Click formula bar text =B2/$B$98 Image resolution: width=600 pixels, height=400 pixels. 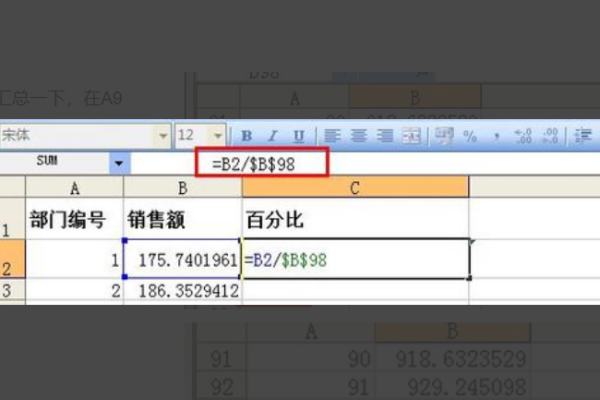coord(254,164)
